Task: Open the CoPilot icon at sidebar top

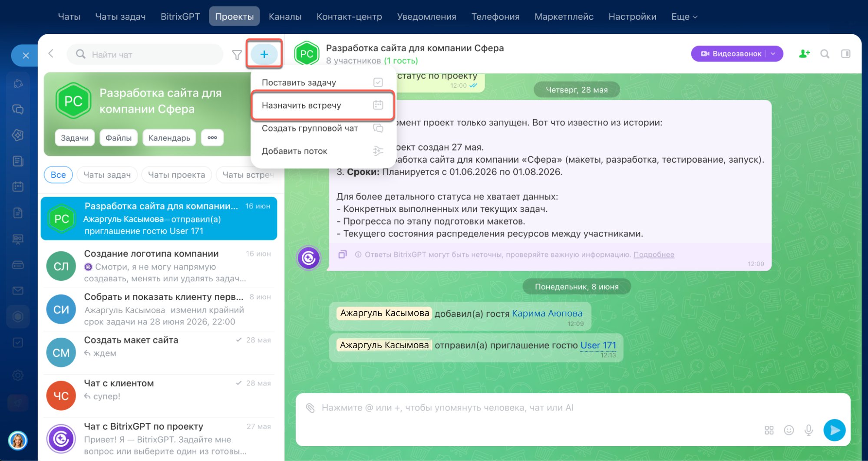Action: [x=18, y=83]
